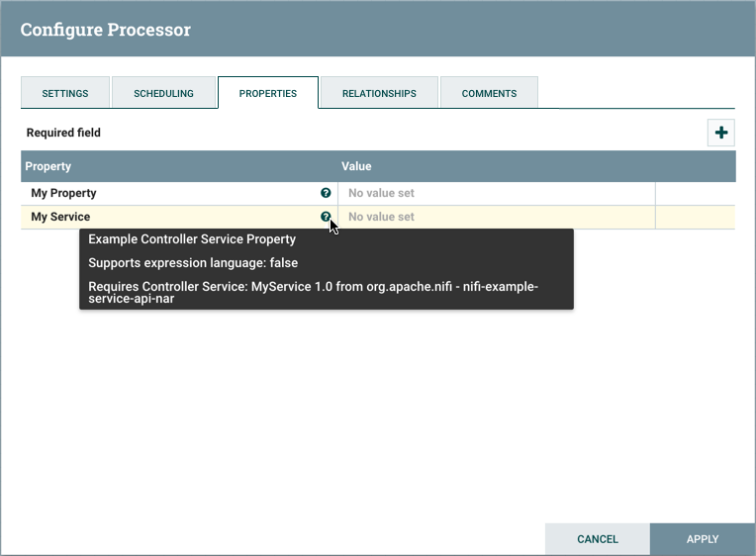
Task: Click help icon next to My Service
Action: pos(326,217)
